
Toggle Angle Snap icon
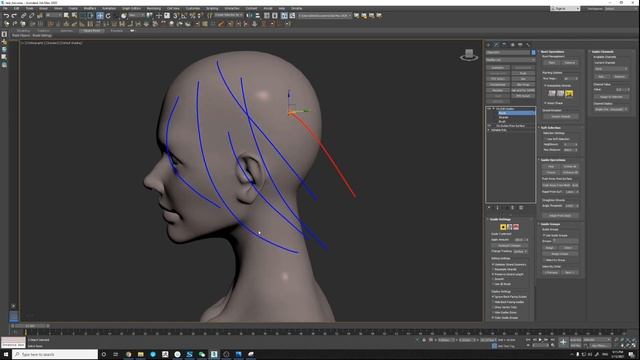184,16
